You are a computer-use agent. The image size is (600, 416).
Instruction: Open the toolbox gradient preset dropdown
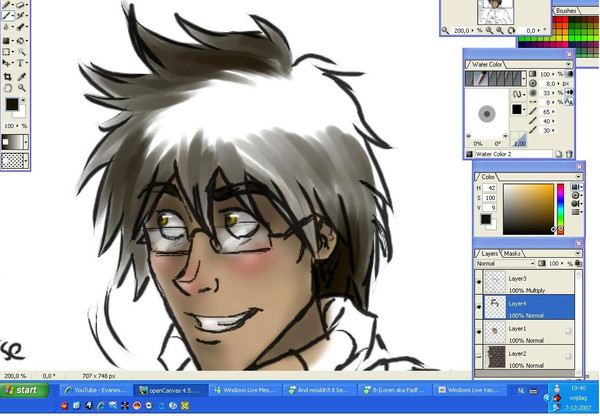point(26,142)
